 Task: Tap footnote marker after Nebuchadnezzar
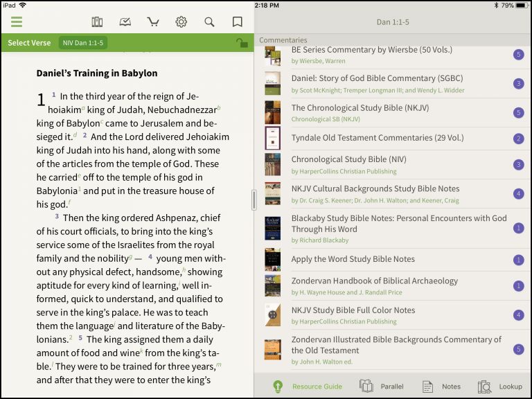click(219, 108)
